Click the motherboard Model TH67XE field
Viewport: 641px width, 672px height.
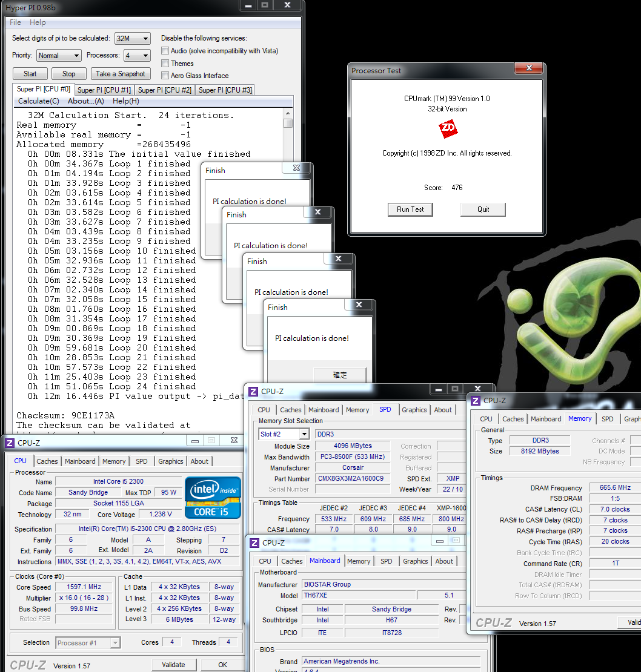point(359,596)
